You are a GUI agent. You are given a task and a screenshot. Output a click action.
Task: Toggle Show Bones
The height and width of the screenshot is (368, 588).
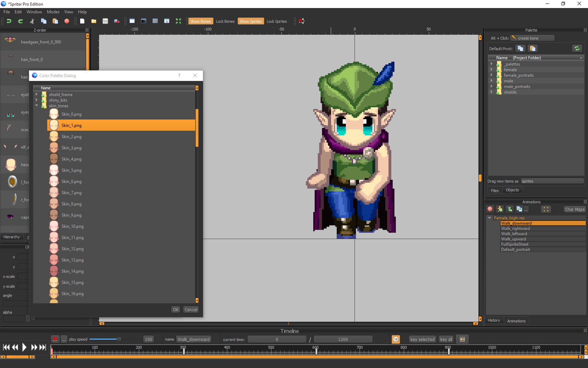pos(201,21)
